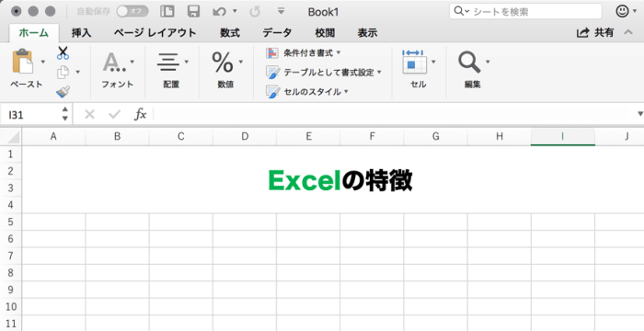The width and height of the screenshot is (644, 331).
Task: Click the 条件付き書式 icon
Action: [x=272, y=53]
